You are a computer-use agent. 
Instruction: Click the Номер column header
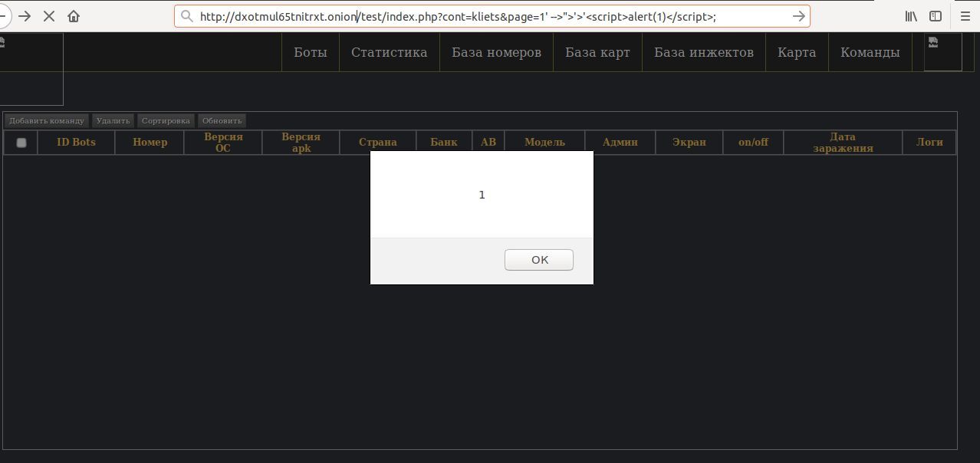tap(150, 143)
